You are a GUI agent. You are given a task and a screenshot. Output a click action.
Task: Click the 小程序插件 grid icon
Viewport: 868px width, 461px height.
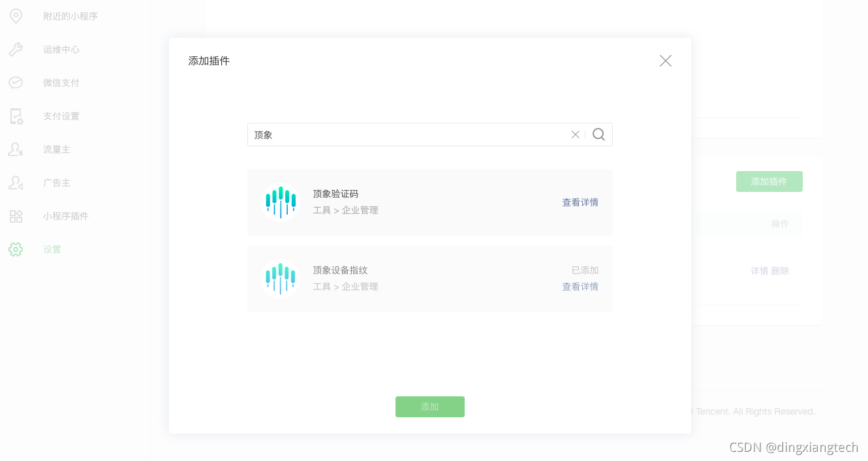pyautogui.click(x=16, y=216)
